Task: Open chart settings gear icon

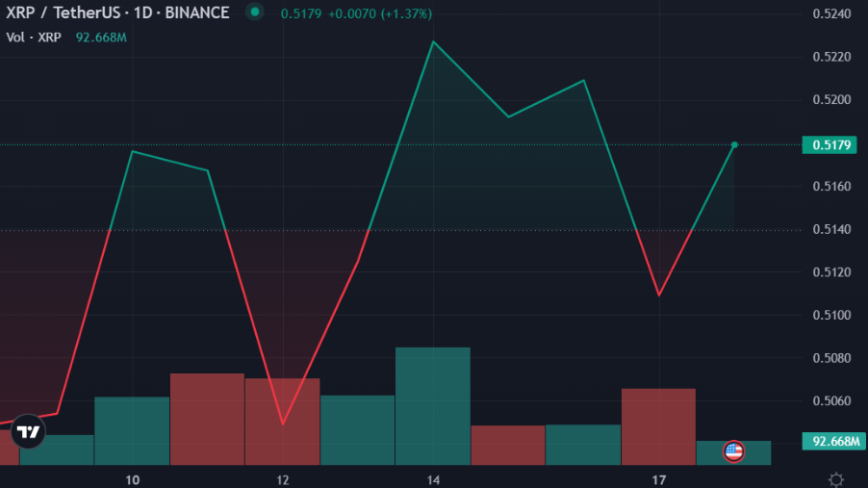Action: click(836, 479)
